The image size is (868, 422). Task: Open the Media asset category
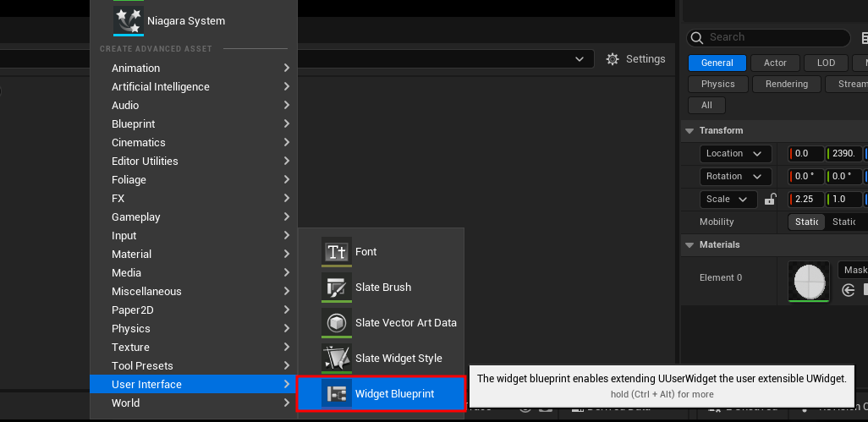pos(194,272)
